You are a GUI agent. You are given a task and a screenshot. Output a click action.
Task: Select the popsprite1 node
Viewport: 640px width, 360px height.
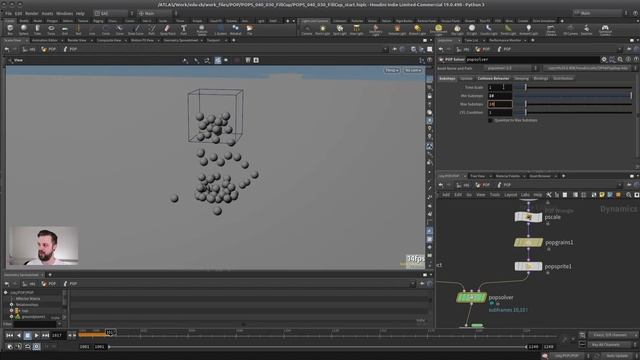coord(528,267)
